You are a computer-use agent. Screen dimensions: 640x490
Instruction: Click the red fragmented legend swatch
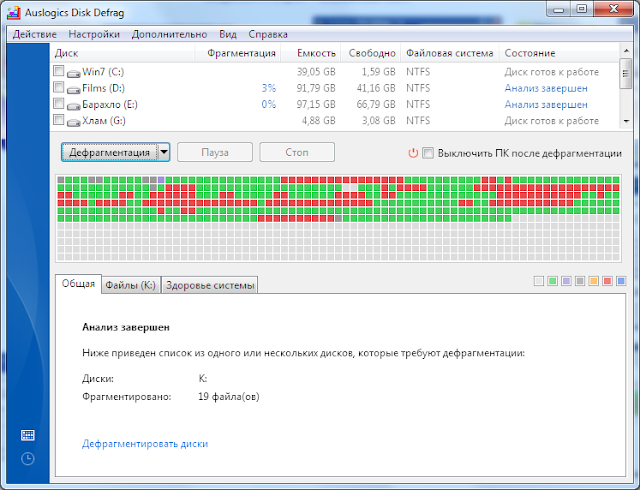[607, 281]
